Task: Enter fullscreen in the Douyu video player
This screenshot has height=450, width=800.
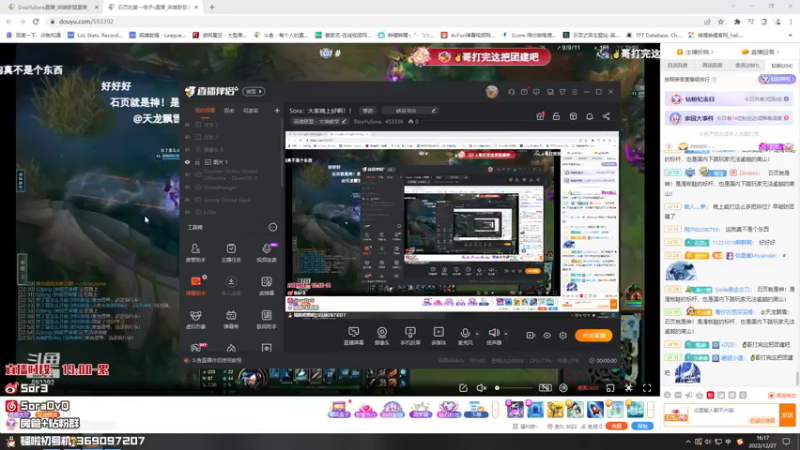Action: pyautogui.click(x=647, y=388)
